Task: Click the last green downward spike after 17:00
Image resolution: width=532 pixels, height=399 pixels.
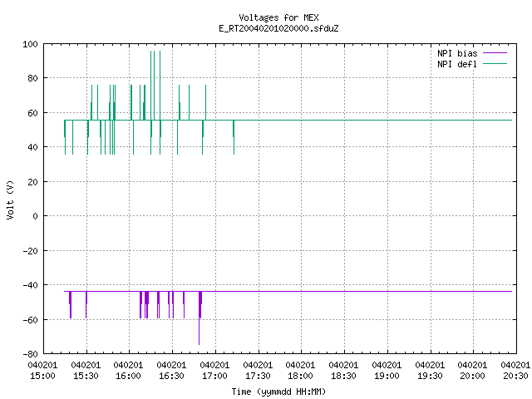Action: tap(234, 137)
